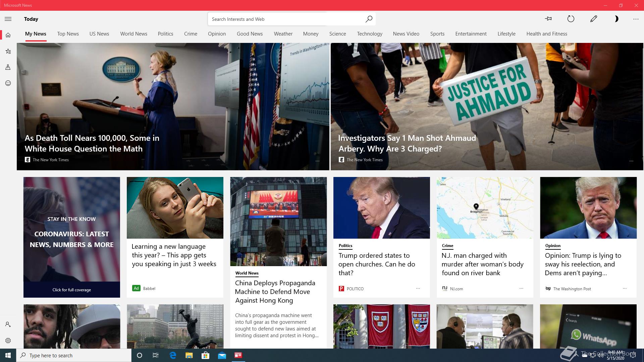Open the Politics tab
This screenshot has width=644, height=362.
click(165, 34)
